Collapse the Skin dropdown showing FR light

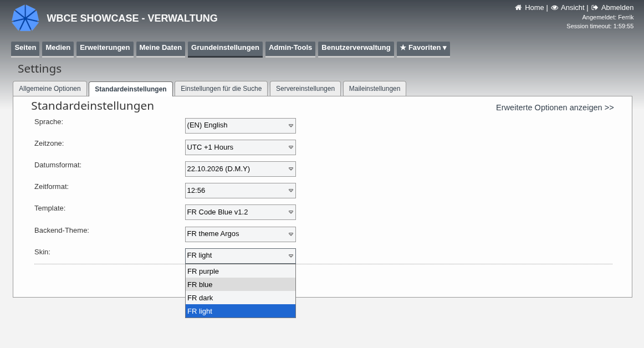tap(241, 255)
